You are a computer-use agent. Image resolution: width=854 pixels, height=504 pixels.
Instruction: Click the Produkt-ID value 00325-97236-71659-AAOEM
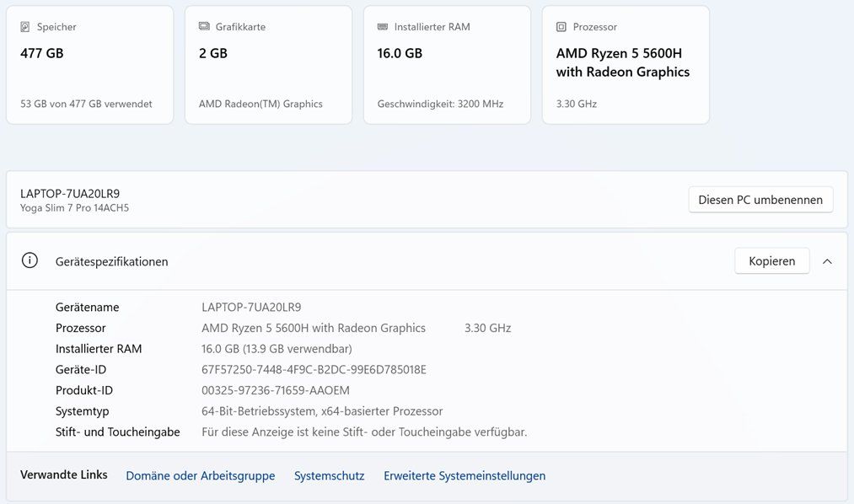276,390
